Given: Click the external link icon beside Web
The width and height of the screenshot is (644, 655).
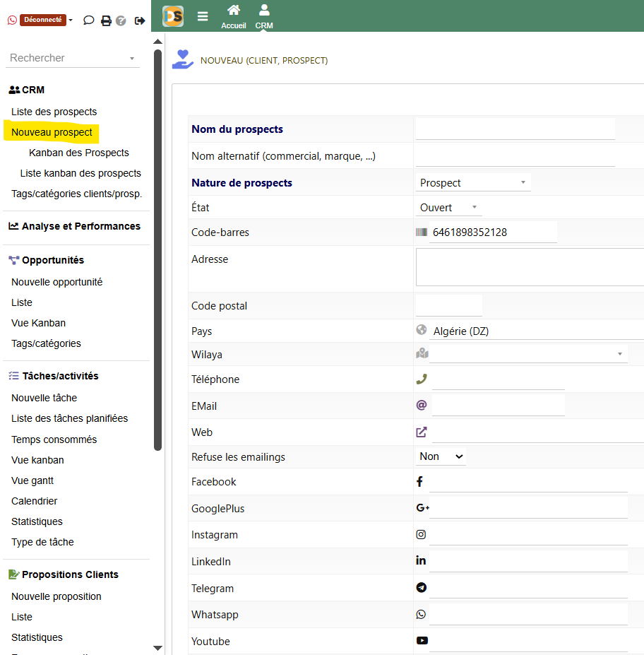Looking at the screenshot, I should tap(422, 432).
